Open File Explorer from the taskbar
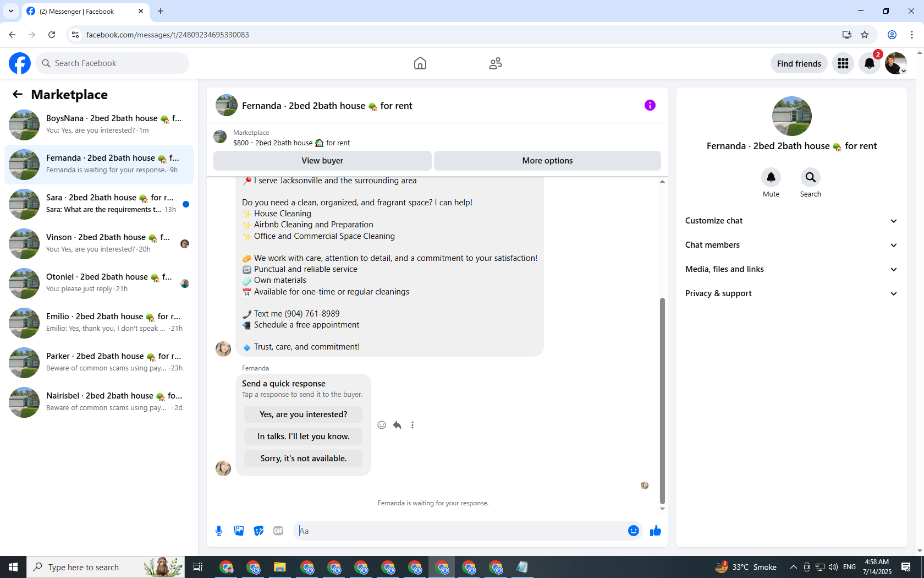Image resolution: width=924 pixels, height=578 pixels. point(280,567)
